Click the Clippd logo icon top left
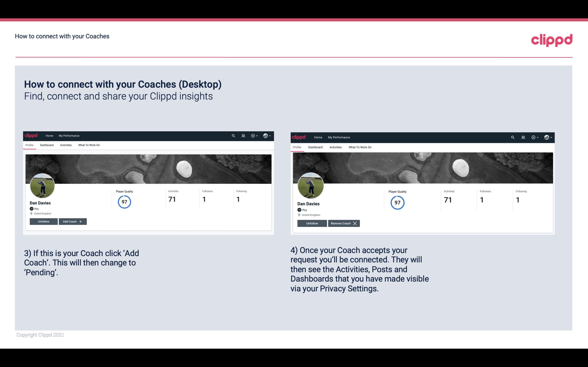The width and height of the screenshot is (588, 367). 32,136
